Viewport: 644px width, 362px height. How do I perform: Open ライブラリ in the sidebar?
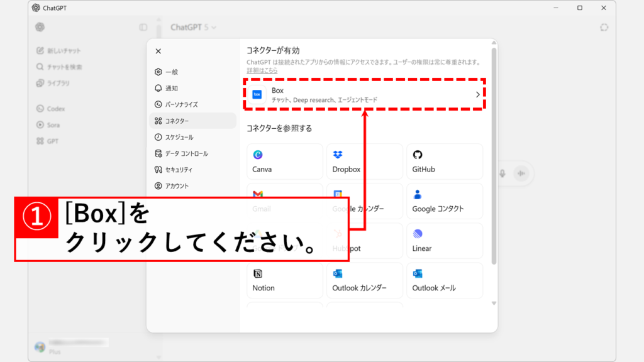tap(53, 84)
